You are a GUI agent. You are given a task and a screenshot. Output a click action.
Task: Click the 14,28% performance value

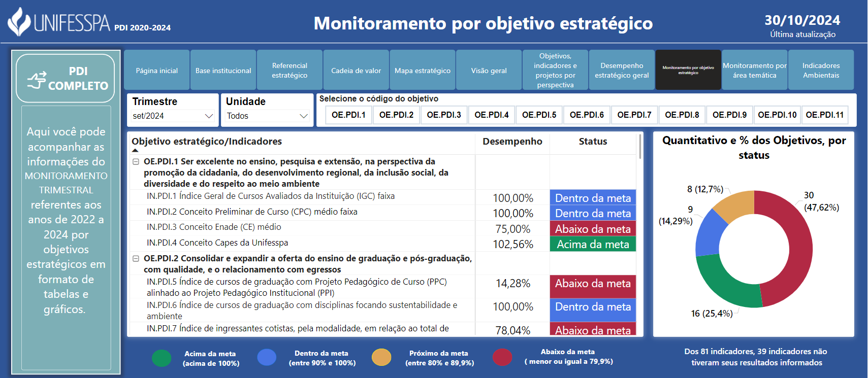coord(513,284)
